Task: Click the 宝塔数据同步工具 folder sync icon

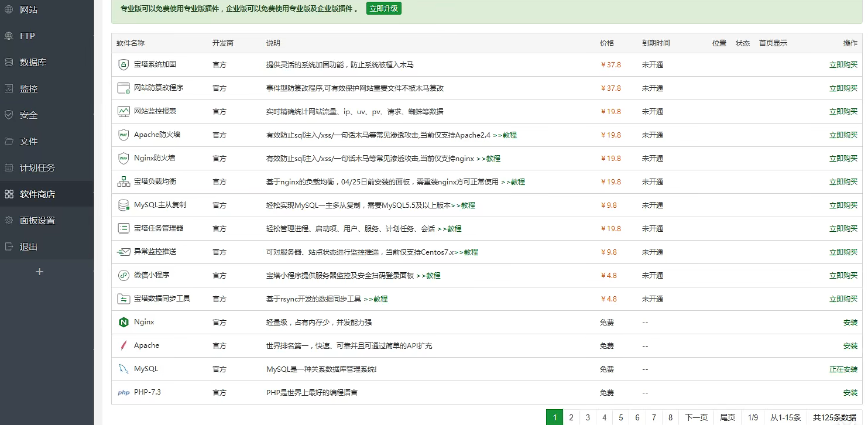Action: [x=123, y=299]
